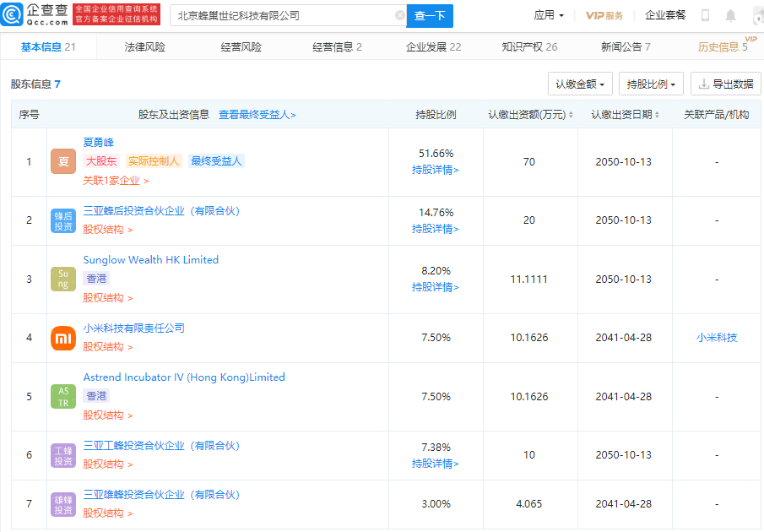Click the 11.1111 contribution amount
Viewport: 764px width, 532px height.
point(529,280)
